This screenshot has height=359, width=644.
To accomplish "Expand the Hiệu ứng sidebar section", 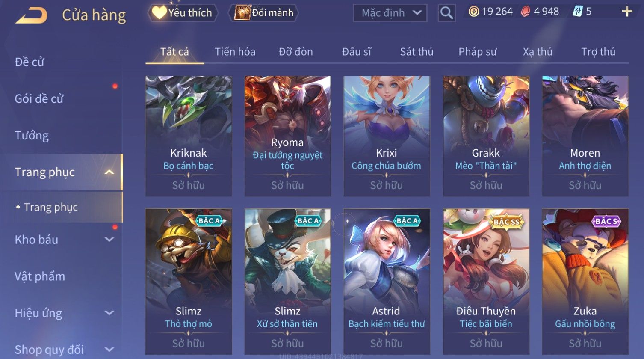I will point(109,313).
